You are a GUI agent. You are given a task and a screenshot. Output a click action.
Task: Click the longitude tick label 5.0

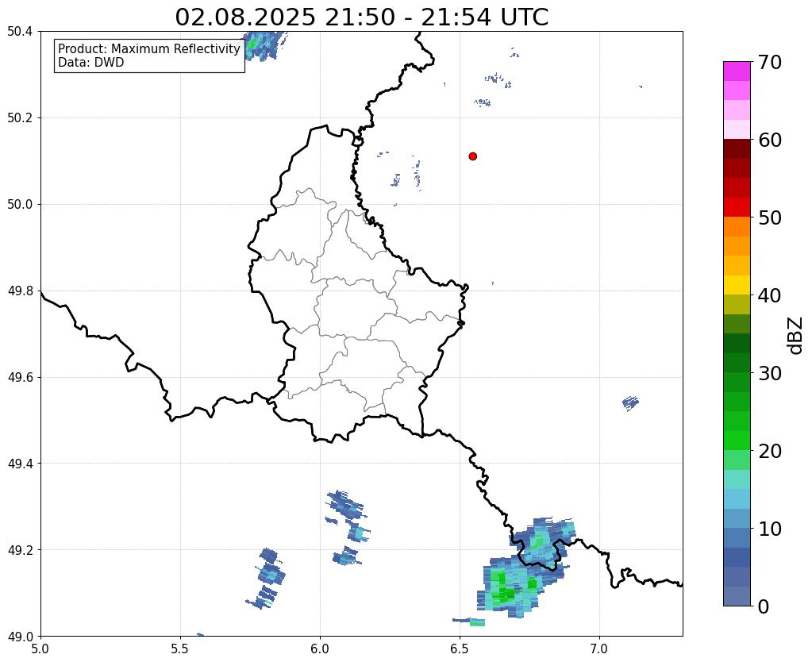(40, 649)
